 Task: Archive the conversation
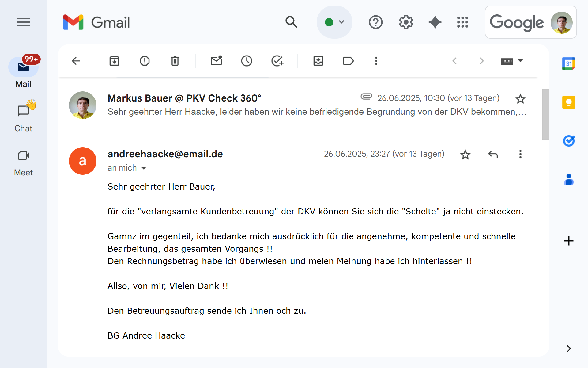tap(114, 61)
